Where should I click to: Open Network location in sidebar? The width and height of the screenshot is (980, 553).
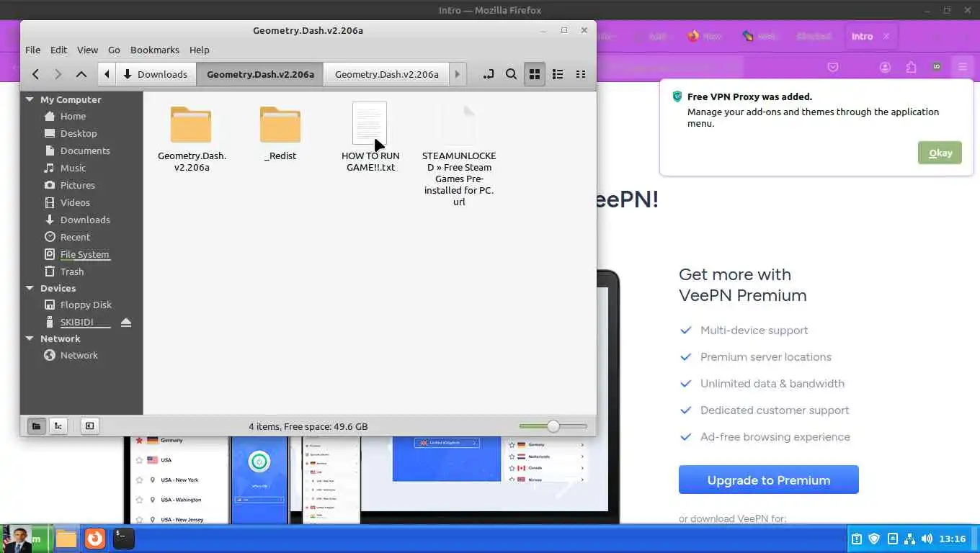pos(79,355)
